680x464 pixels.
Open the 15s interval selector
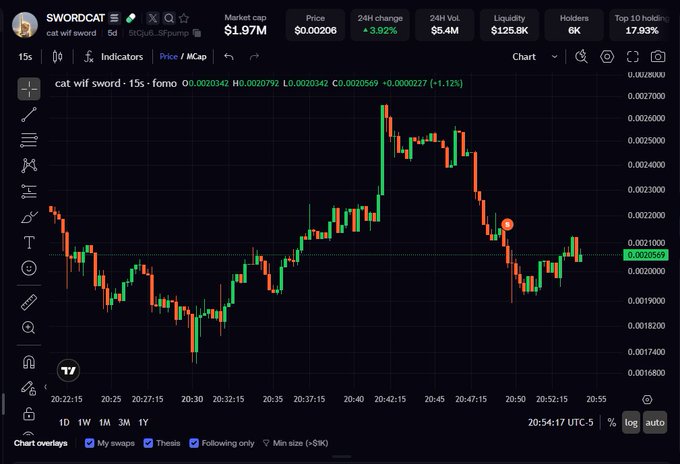(25, 57)
